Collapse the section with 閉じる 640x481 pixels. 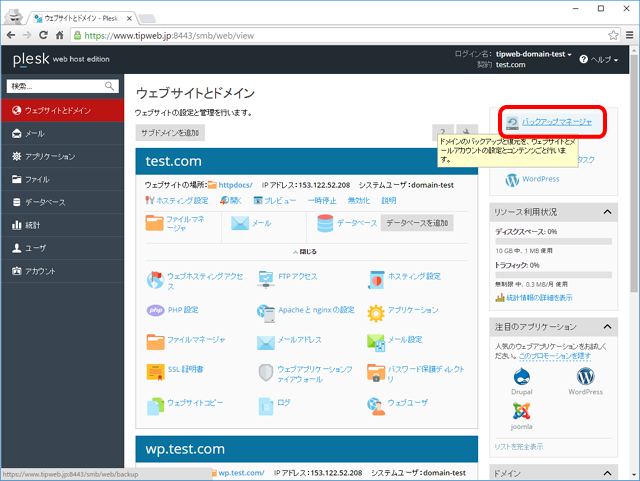click(x=305, y=252)
